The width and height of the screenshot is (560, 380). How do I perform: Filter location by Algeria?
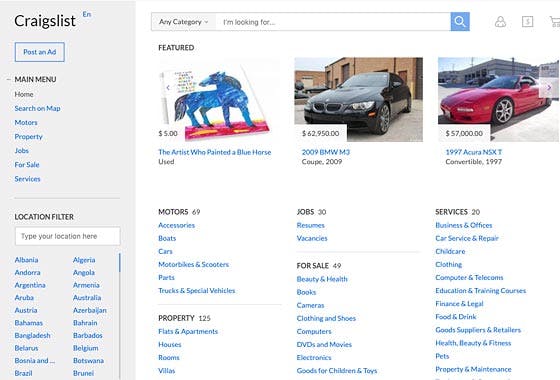click(x=84, y=260)
